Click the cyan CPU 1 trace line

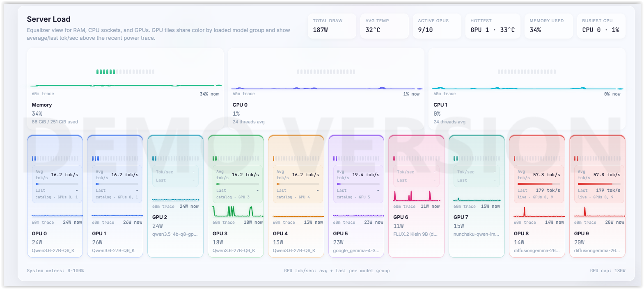click(x=527, y=88)
